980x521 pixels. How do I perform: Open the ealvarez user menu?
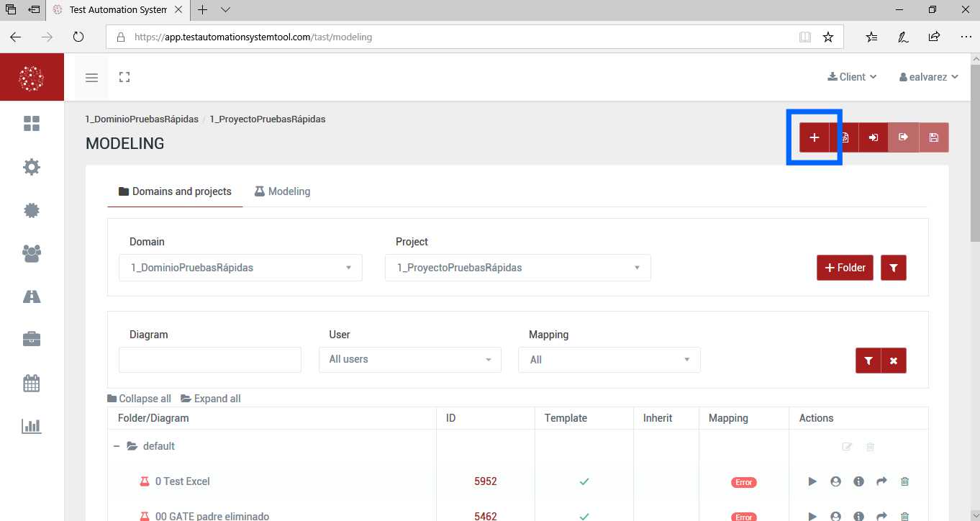click(x=928, y=77)
